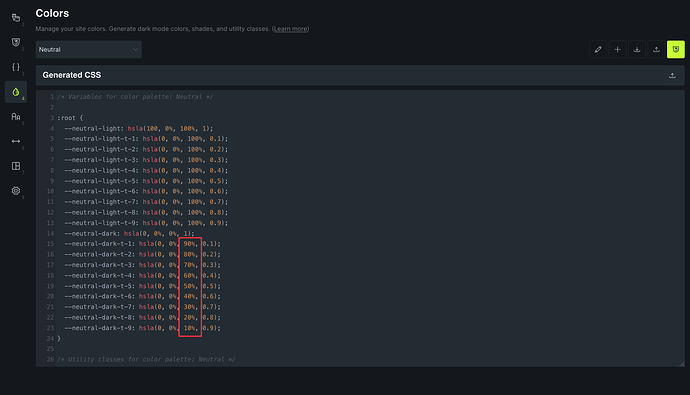This screenshot has height=395, width=690.
Task: Open the shield icon in left sidebar
Action: point(16,42)
